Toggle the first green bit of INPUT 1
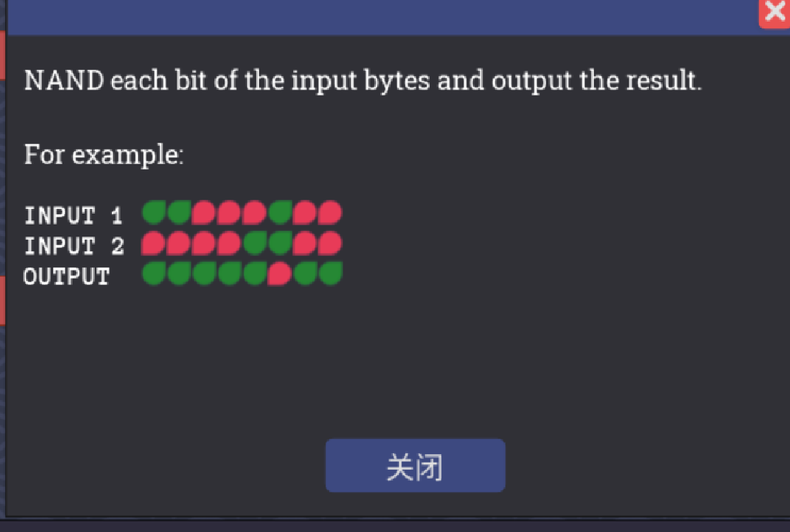This screenshot has width=790, height=532. click(x=153, y=212)
